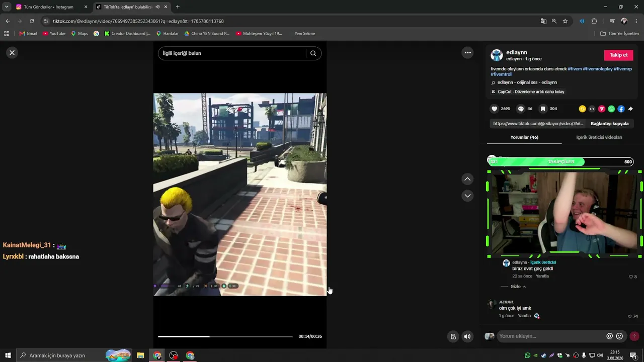Viewport: 644px width, 362px height.
Task: Open a new browser tab
Action: (178, 7)
